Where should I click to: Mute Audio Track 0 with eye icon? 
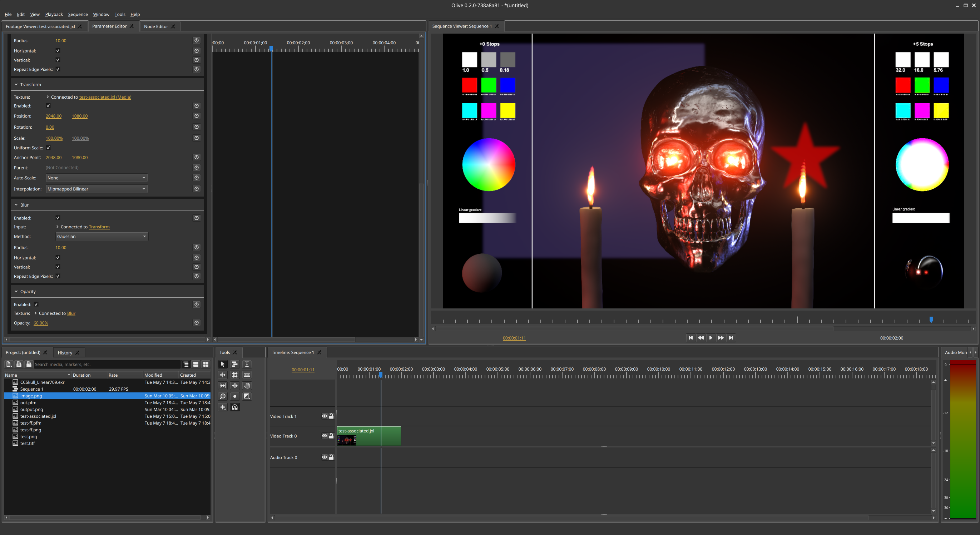pos(324,457)
